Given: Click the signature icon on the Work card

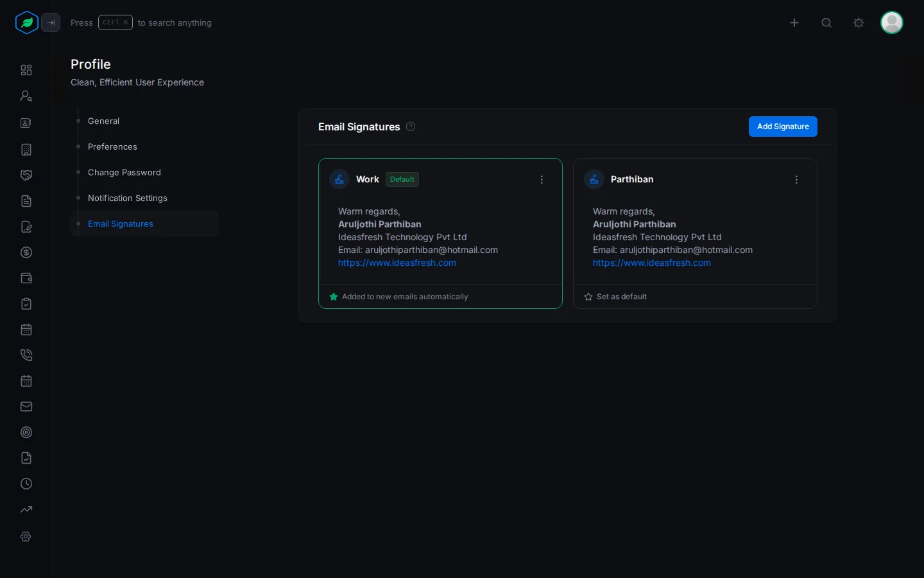Looking at the screenshot, I should (339, 179).
